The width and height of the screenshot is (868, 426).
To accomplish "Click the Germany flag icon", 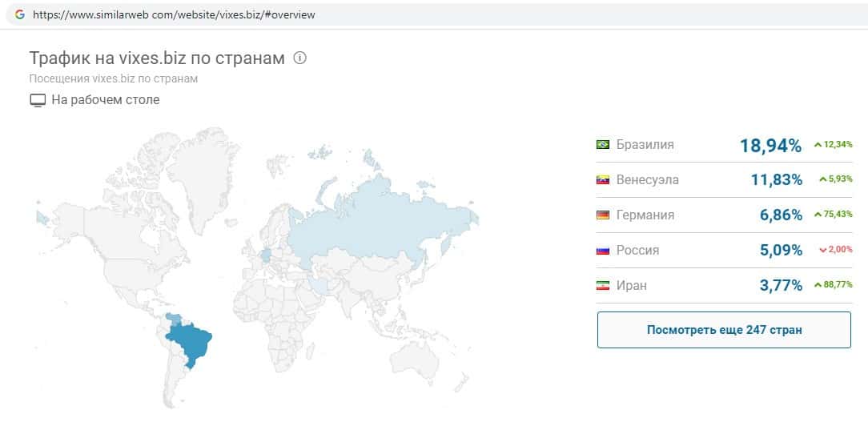I will [x=603, y=215].
